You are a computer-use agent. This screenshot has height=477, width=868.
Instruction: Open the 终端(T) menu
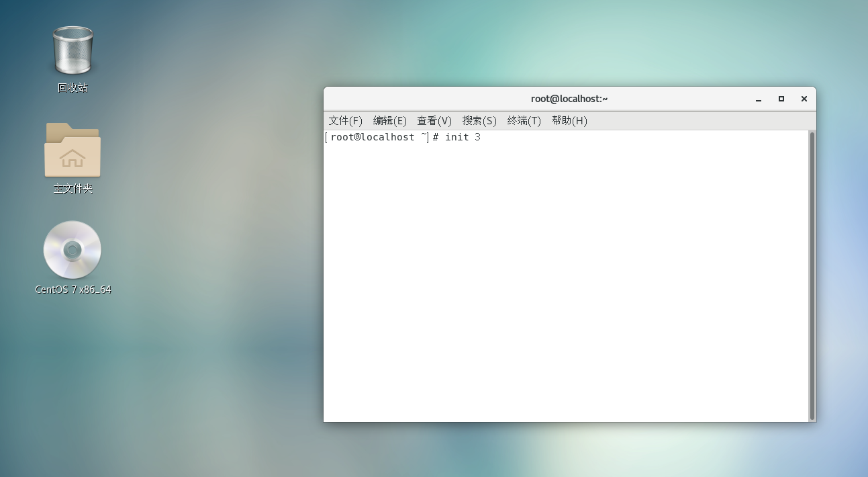(x=524, y=120)
